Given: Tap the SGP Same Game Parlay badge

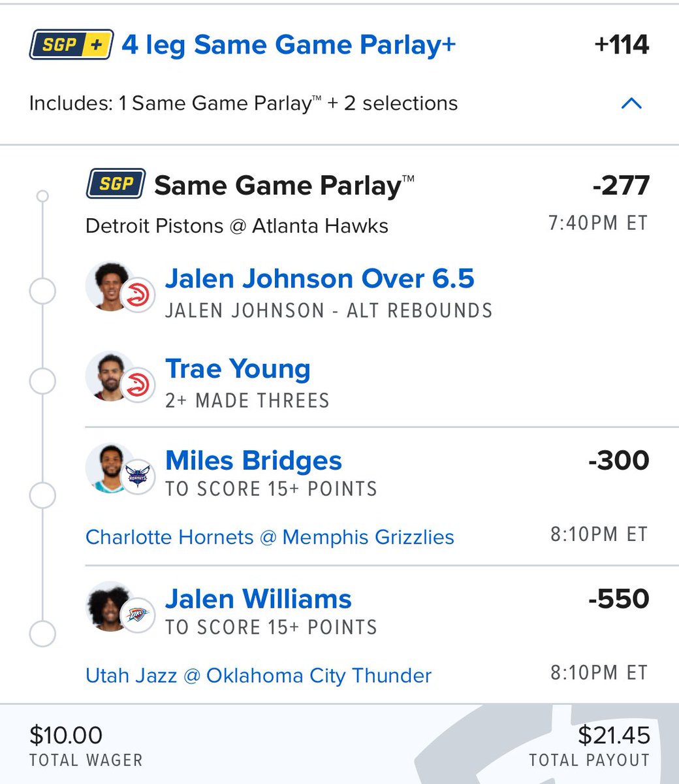Looking at the screenshot, I should [116, 184].
